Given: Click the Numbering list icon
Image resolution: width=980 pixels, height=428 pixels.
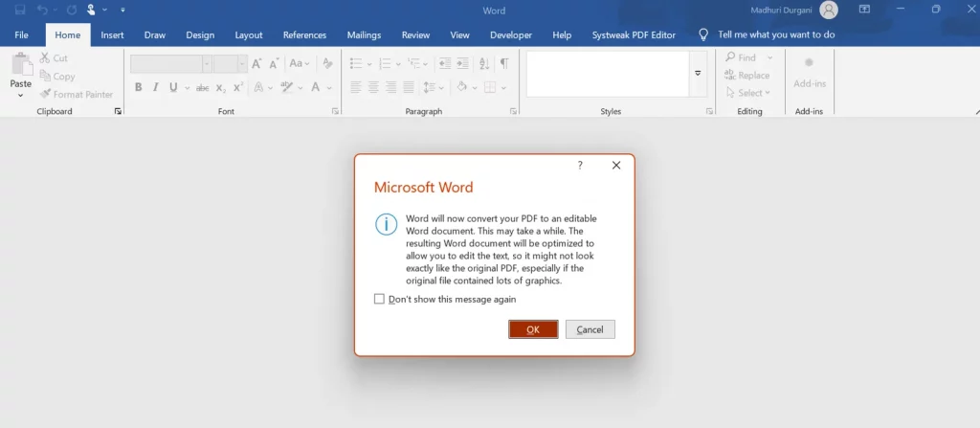Looking at the screenshot, I should pos(385,64).
